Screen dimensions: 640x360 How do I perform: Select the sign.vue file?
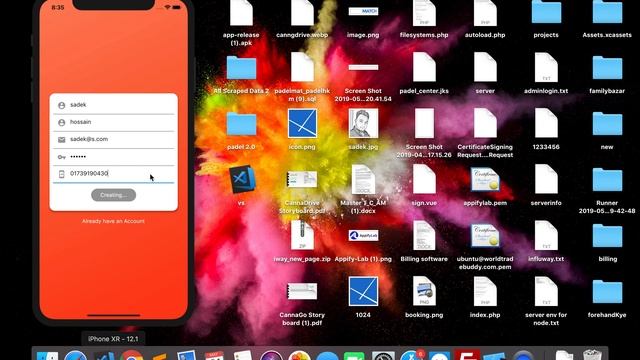(x=424, y=179)
